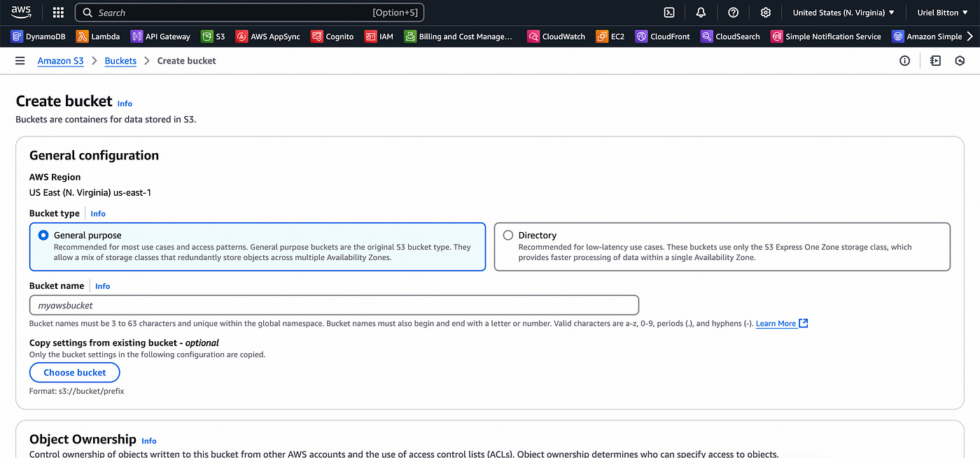Open Simple Notification Service shortcut
Image resolution: width=980 pixels, height=458 pixels.
pos(826,36)
